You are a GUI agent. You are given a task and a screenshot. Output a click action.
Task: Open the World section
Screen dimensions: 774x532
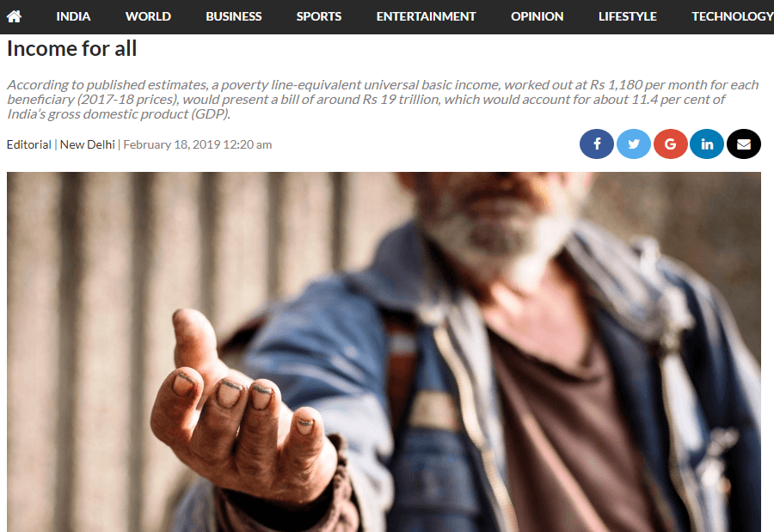[x=148, y=16]
